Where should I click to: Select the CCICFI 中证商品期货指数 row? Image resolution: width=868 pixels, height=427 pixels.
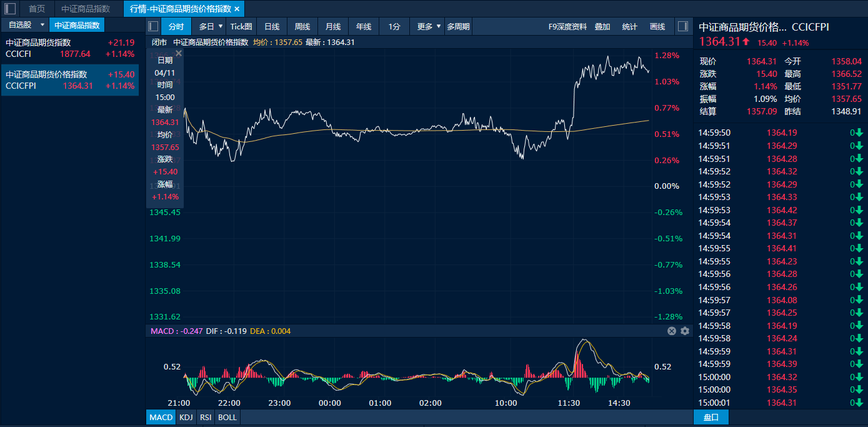pos(69,48)
